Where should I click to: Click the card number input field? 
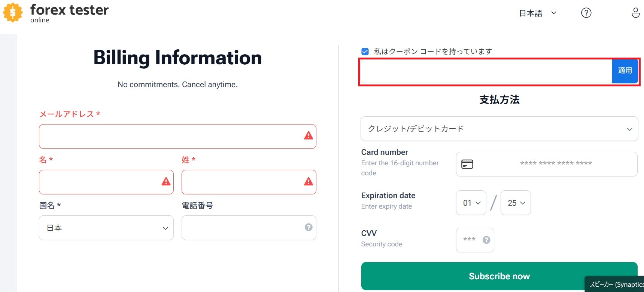pyautogui.click(x=556, y=164)
